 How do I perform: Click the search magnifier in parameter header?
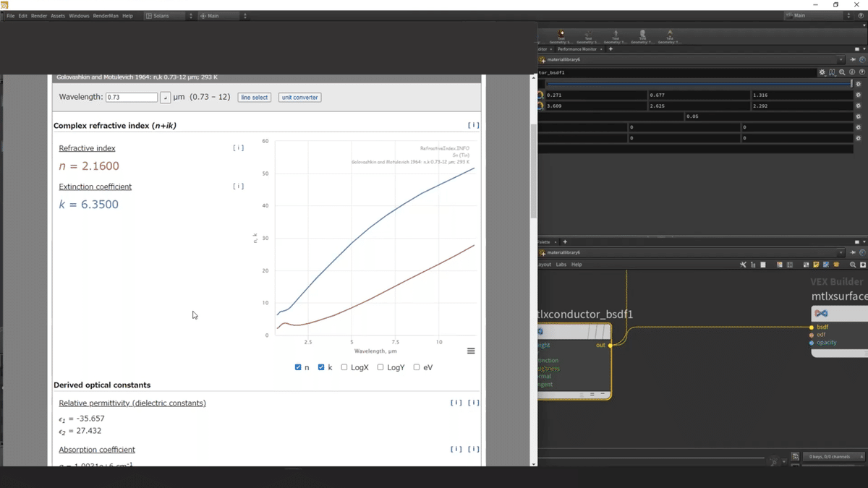point(842,72)
